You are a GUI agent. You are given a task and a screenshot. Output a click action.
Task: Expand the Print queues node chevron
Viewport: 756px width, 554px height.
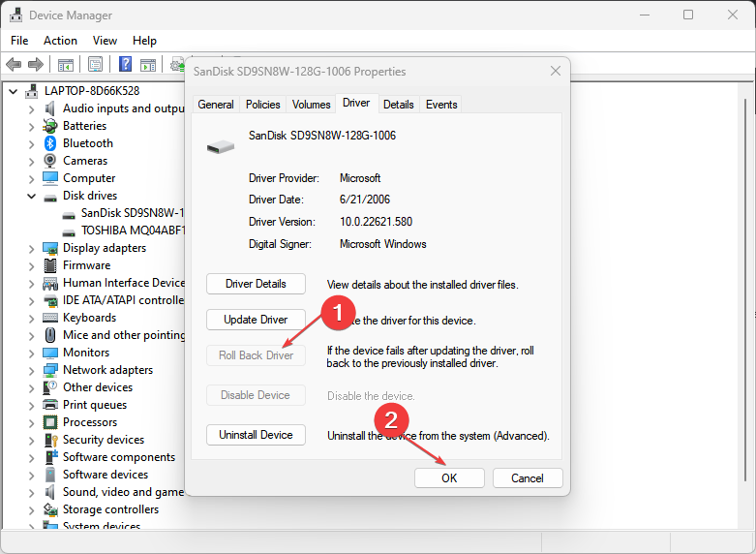pos(31,406)
